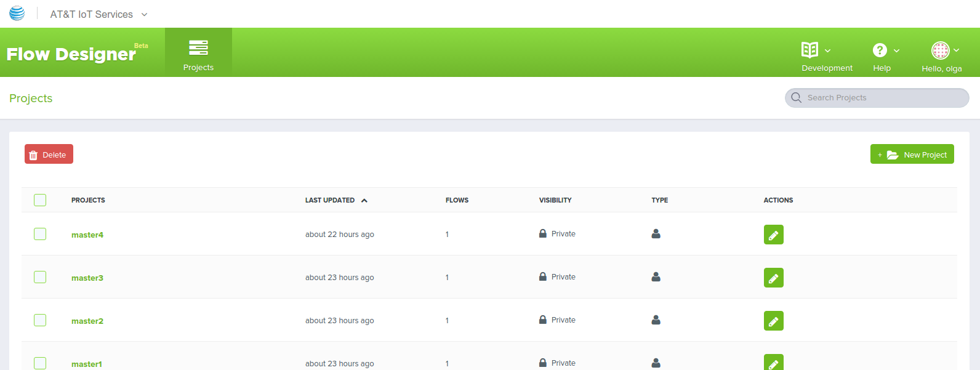Click the red Delete button
The image size is (980, 370).
[x=49, y=154]
